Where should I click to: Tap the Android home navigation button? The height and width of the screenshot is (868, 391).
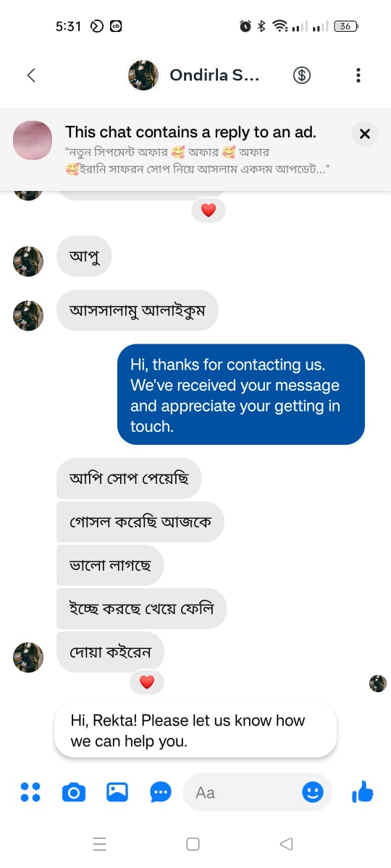pos(193,843)
